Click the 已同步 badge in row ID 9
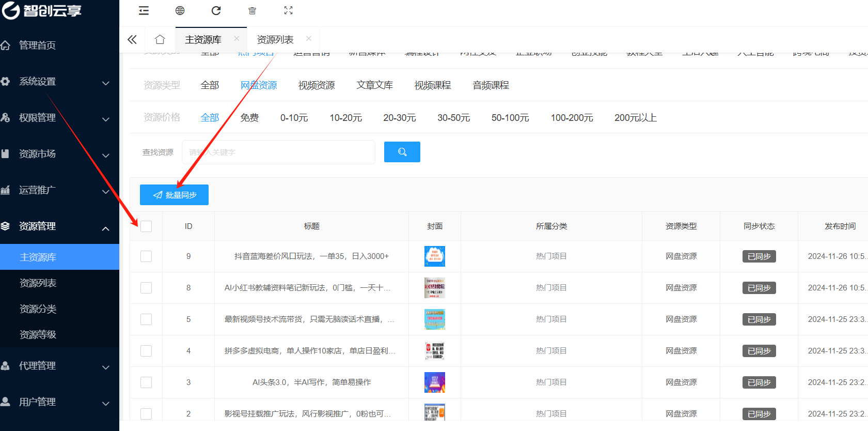The image size is (868, 431). click(759, 256)
